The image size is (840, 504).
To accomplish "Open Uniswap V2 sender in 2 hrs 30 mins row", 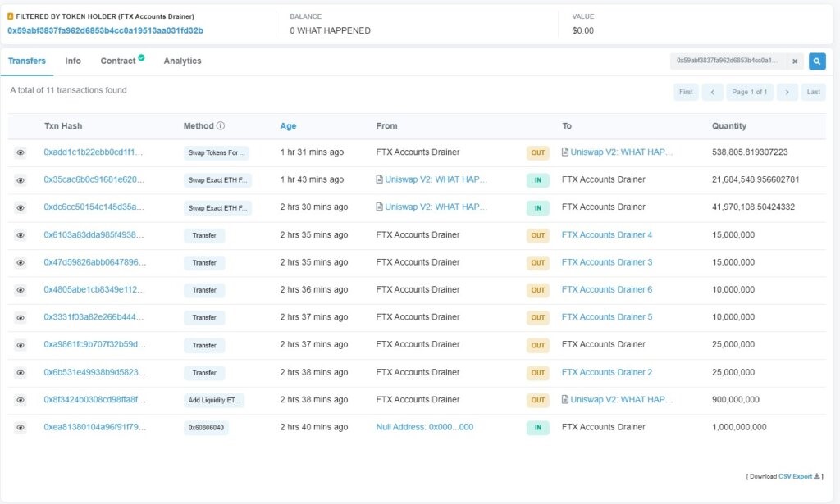I will 436,207.
